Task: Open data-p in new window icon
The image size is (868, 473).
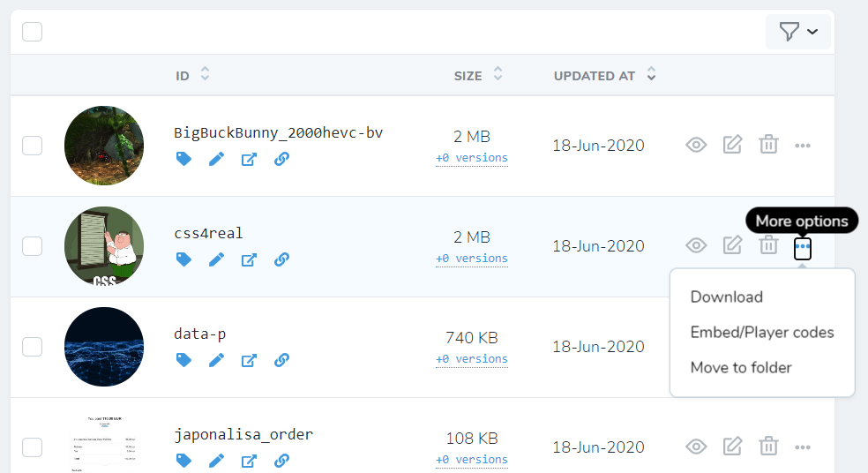Action: 249,361
